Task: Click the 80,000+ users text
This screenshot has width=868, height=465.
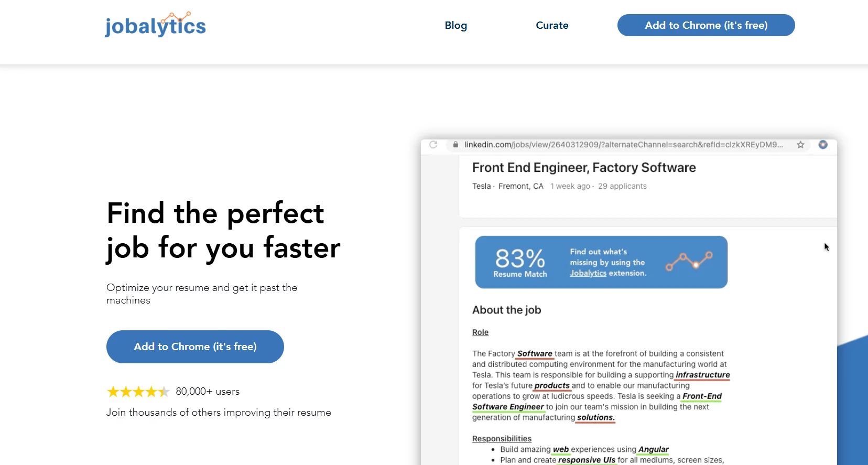Action: (208, 392)
